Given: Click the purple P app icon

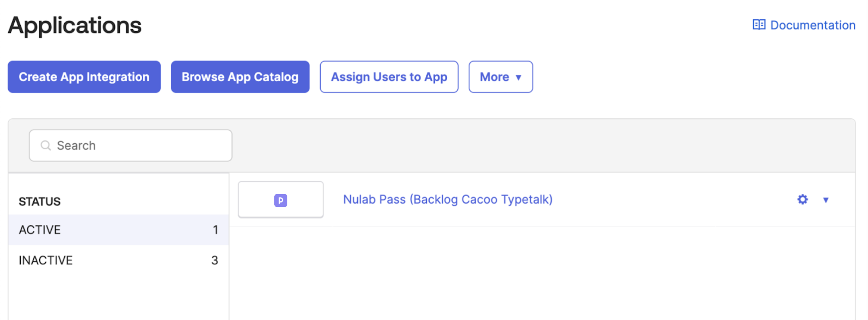Looking at the screenshot, I should click(x=281, y=200).
